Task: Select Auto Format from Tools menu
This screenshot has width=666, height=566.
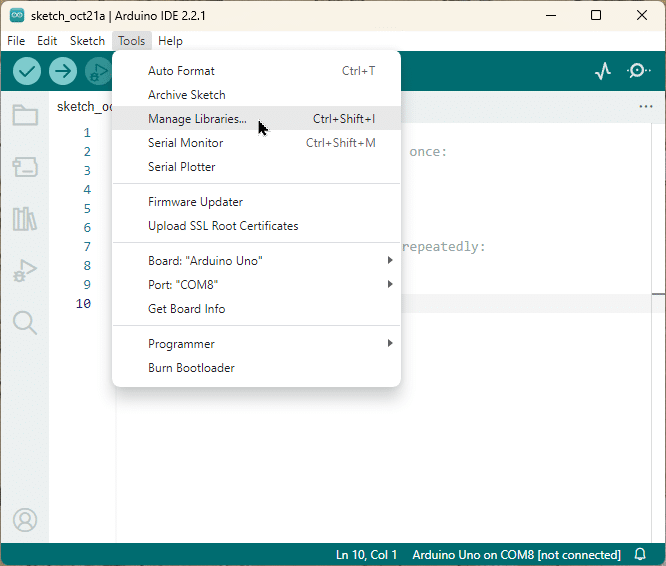Action: pyautogui.click(x=257, y=71)
